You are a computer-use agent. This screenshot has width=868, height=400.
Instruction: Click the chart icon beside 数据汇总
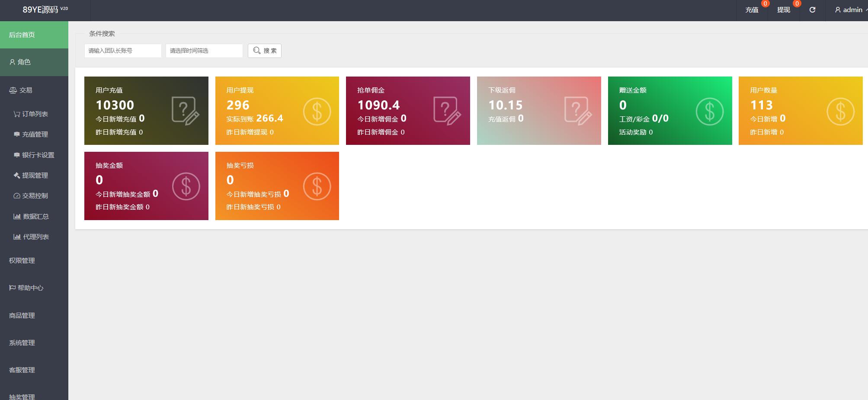click(17, 216)
